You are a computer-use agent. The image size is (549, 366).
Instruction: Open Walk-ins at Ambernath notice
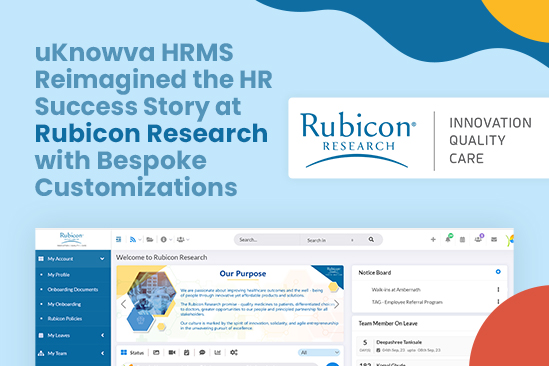396,290
